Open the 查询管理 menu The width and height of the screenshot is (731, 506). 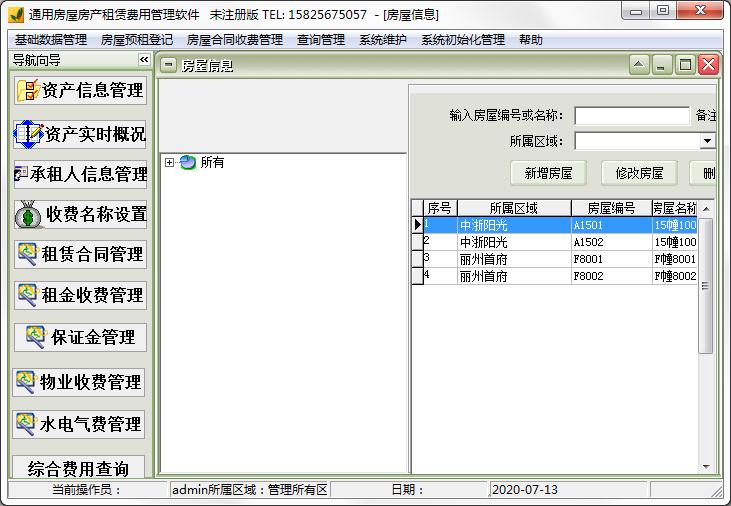pos(320,40)
